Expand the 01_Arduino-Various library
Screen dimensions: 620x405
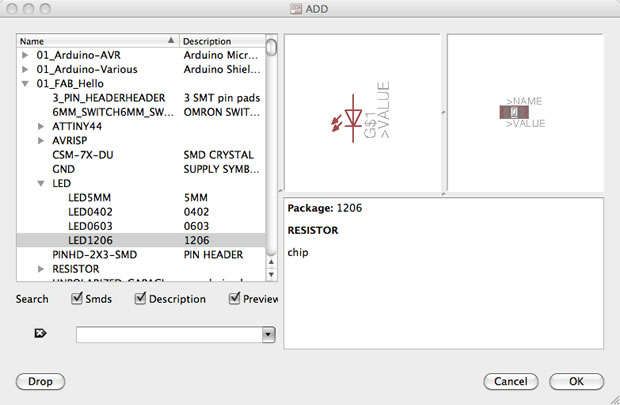point(25,69)
